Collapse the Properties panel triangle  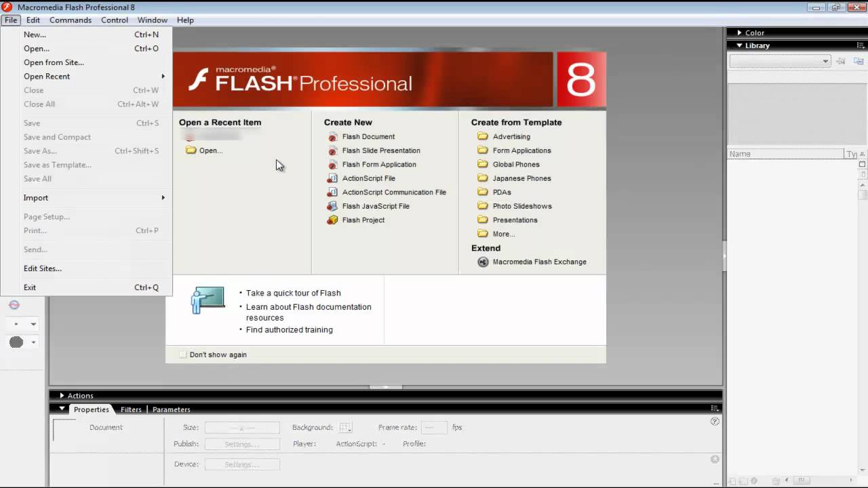coord(62,409)
